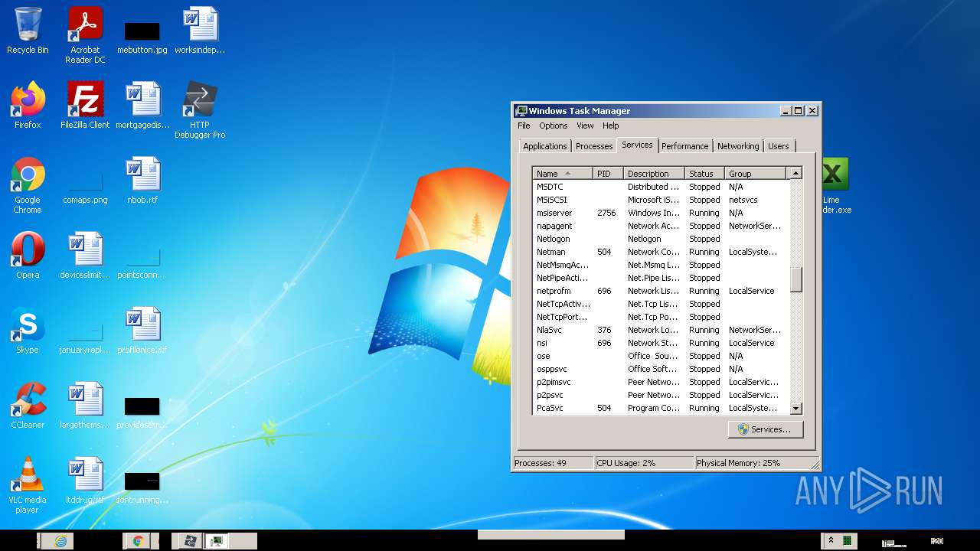The width and height of the screenshot is (980, 551).
Task: Sort services by Status column header
Action: 705,174
